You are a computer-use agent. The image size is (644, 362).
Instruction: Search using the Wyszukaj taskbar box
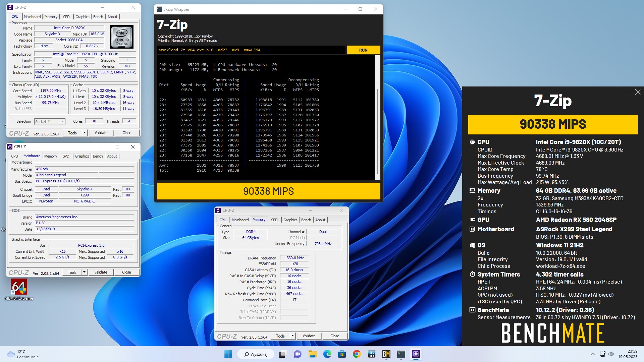(x=256, y=354)
